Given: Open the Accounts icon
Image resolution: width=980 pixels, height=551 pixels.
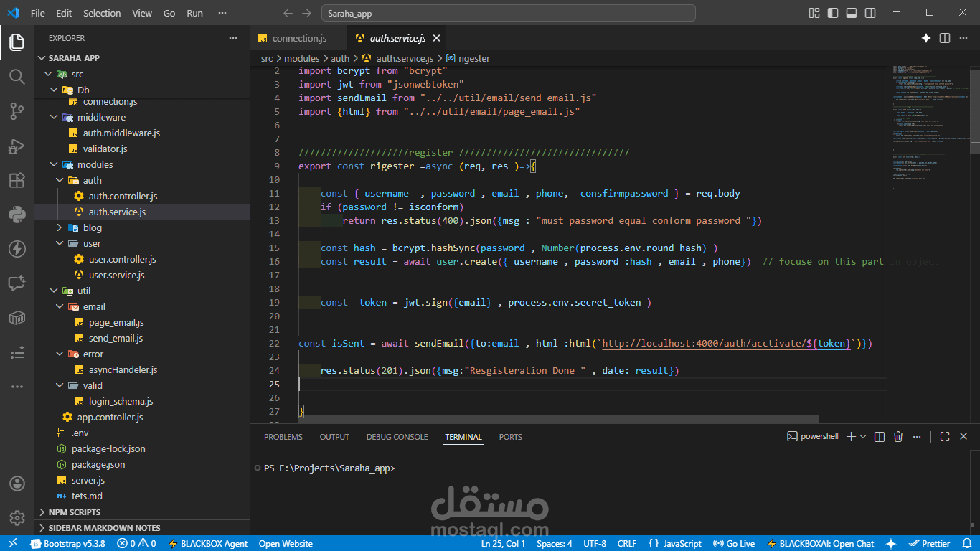Looking at the screenshot, I should 17,484.
